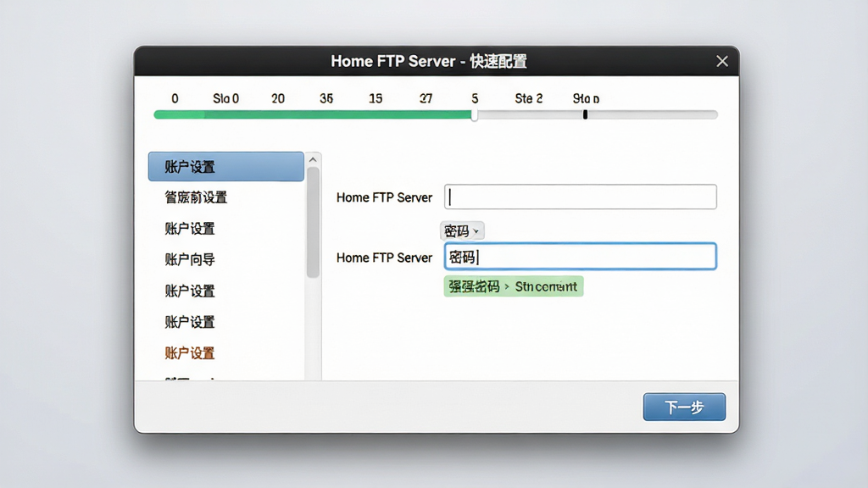Click the black marker on progress bar
Viewport: 868px width, 488px height.
(x=585, y=114)
